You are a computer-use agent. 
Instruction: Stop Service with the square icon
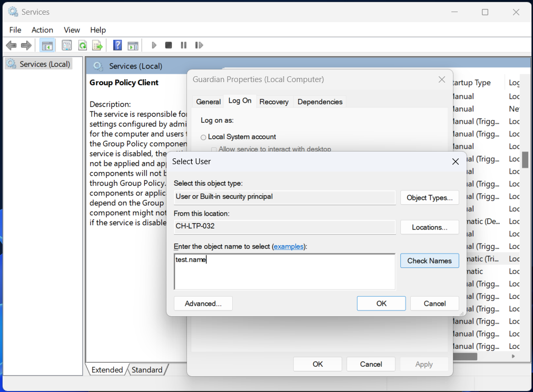(x=168, y=45)
